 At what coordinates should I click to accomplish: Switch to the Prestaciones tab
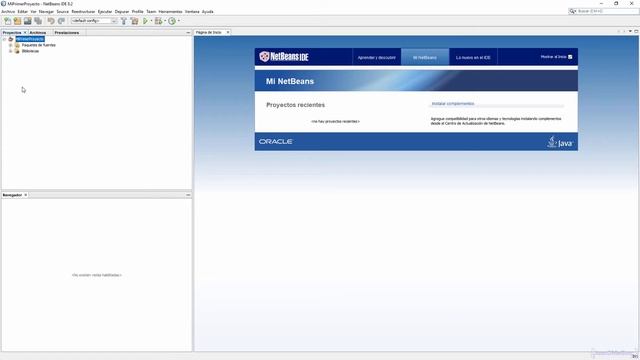tap(67, 33)
